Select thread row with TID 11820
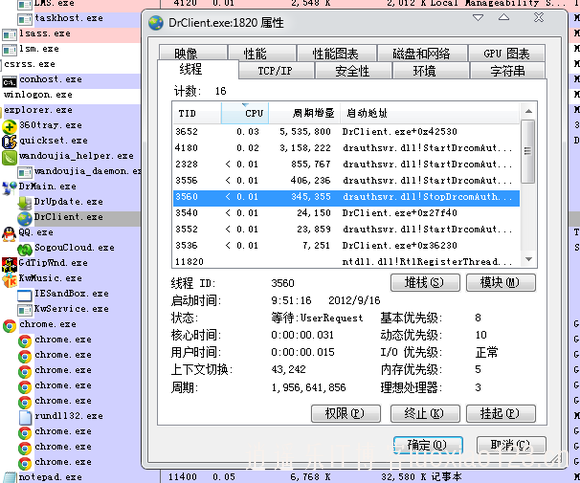 coord(346,261)
